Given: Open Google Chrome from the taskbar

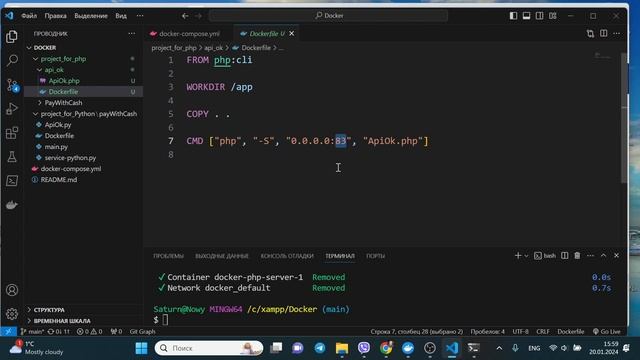Looking at the screenshot, I should [x=386, y=348].
